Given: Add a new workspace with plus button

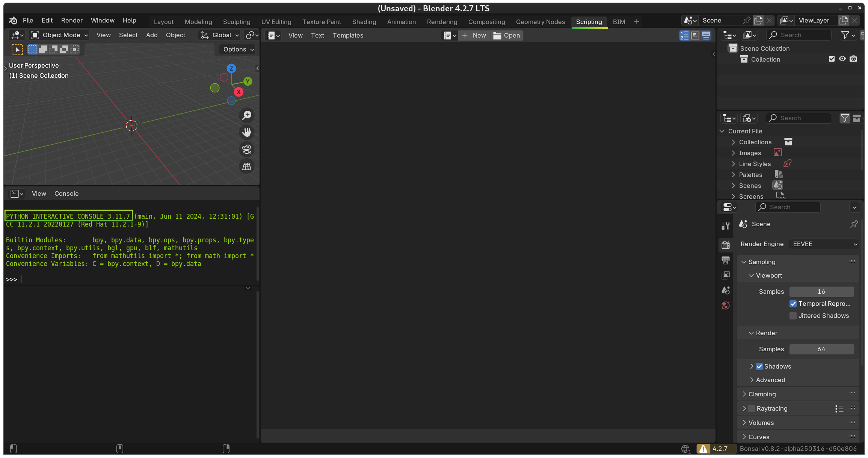Looking at the screenshot, I should (x=636, y=22).
